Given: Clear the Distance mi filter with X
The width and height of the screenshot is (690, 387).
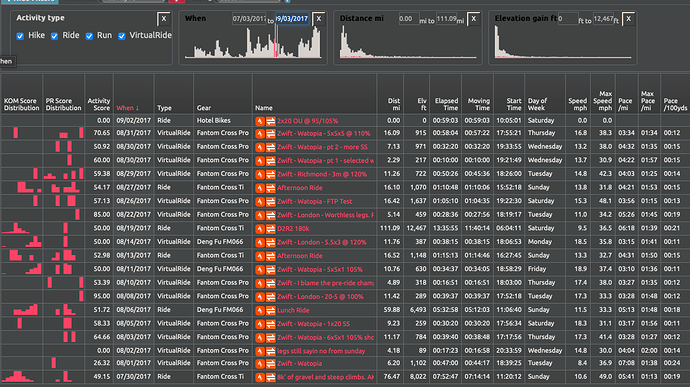Looking at the screenshot, I should point(473,19).
